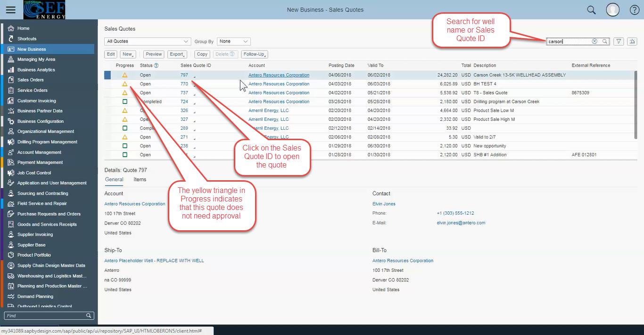644x335 pixels.
Task: Open context arrow beside quote 724
Action: [x=194, y=103]
